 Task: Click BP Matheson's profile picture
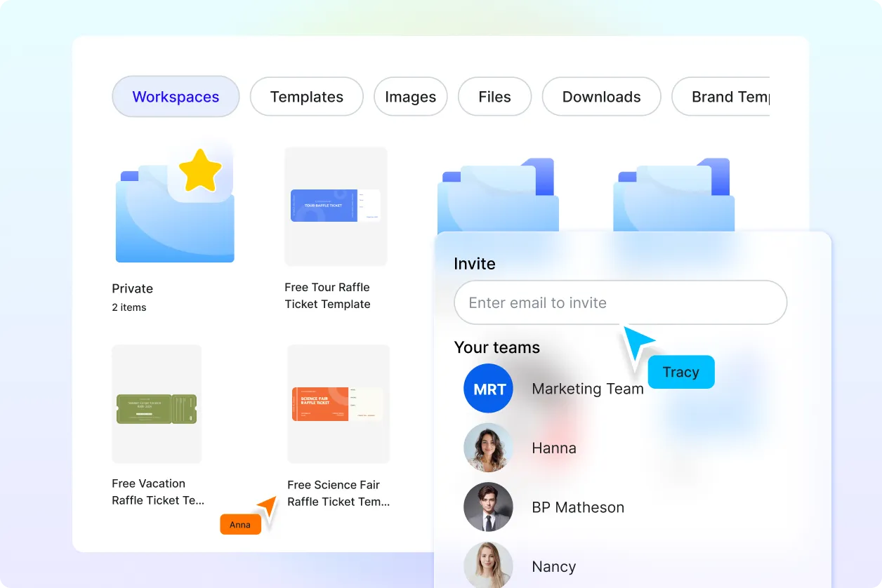tap(488, 507)
